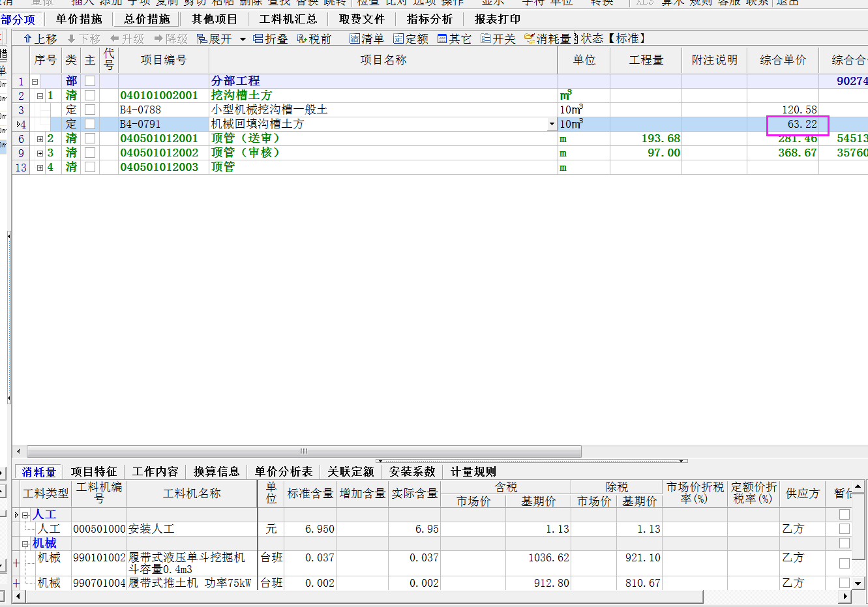This screenshot has height=607, width=868.
Task: Click the 税前 pre-tax toolbar icon
Action: [x=302, y=39]
